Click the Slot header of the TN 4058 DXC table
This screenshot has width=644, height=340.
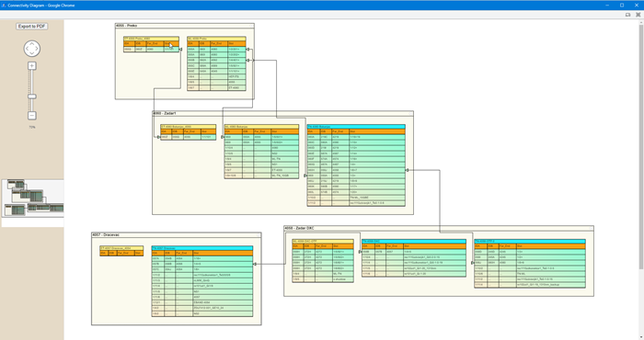[434, 246]
